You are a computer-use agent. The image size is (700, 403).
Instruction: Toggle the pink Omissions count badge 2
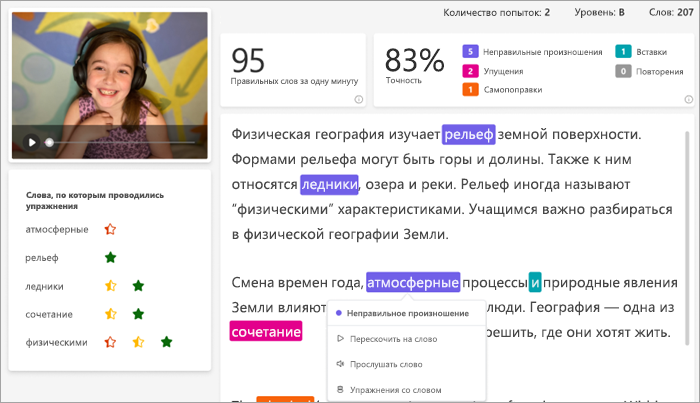[x=470, y=71]
